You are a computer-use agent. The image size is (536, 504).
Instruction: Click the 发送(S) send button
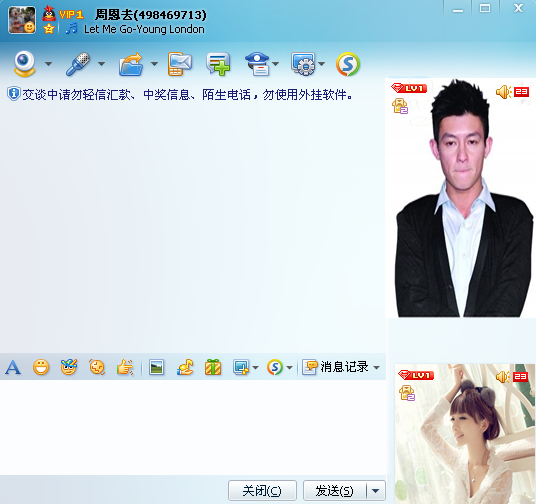(334, 491)
